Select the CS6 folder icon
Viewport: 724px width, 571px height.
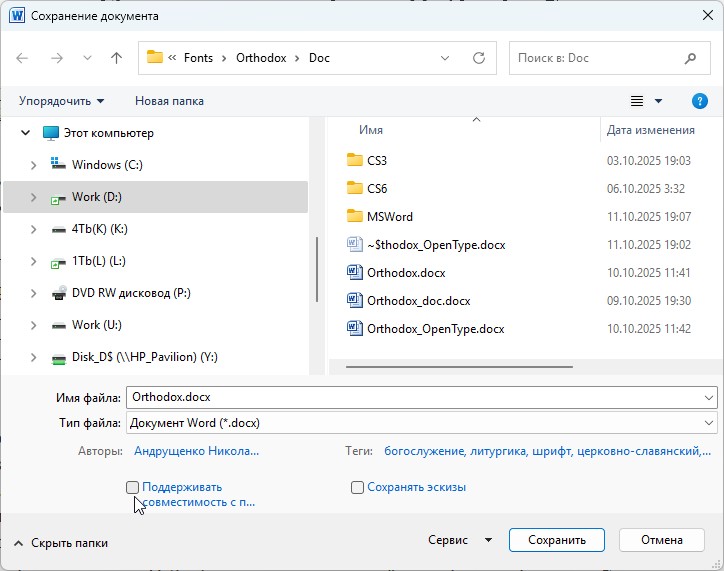tap(354, 188)
